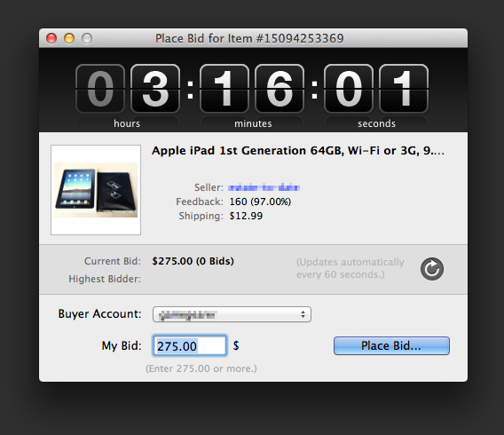Screen dimensions: 504x435
Task: Click the circular refresh bid icon
Action: click(431, 269)
